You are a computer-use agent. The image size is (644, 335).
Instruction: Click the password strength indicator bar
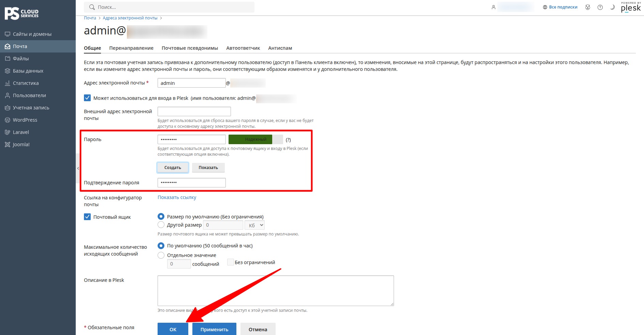(x=256, y=139)
